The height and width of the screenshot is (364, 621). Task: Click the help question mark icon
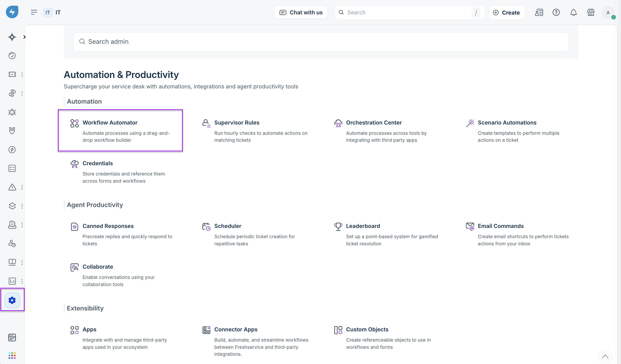(x=556, y=12)
